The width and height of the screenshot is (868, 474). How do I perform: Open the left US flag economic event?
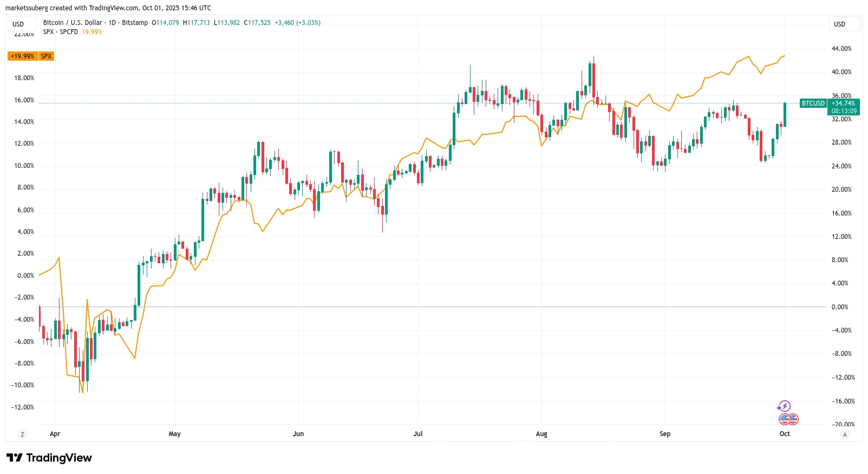click(x=785, y=419)
